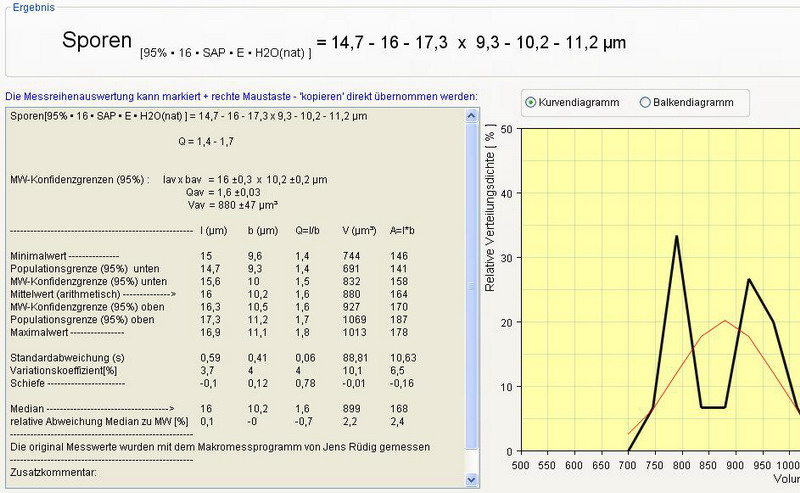Viewport: 800px width, 493px height.
Task: Click the red curve's peak
Action: (725, 320)
